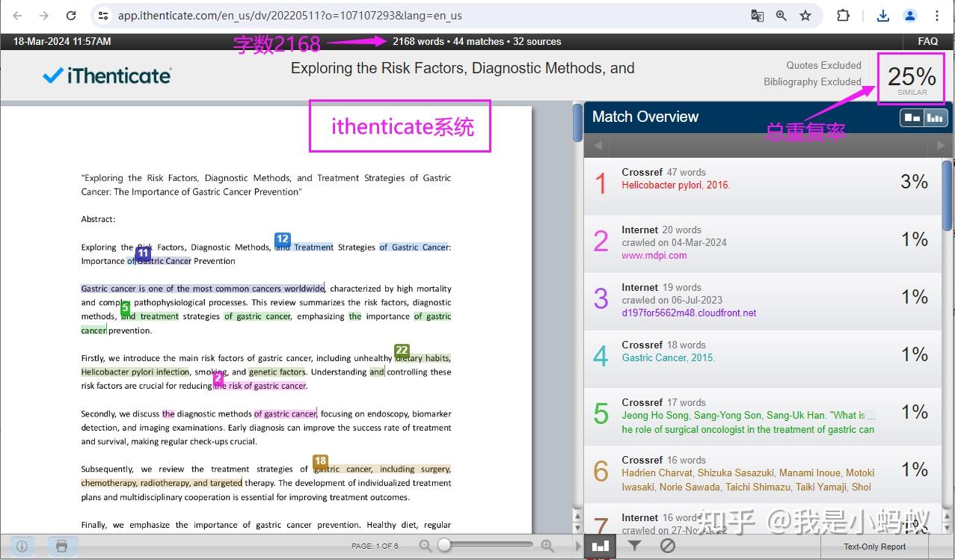
Task: Open the browser extensions puzzle icon
Action: pos(843,16)
